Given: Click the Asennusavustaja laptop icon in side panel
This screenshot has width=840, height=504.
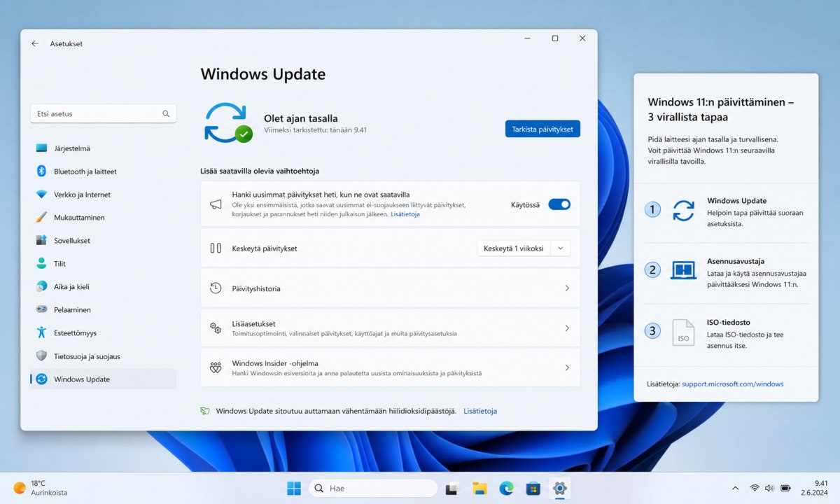Looking at the screenshot, I should pyautogui.click(x=683, y=270).
